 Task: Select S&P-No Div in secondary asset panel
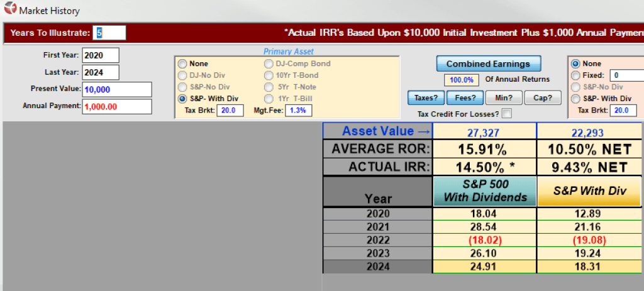[x=575, y=87]
